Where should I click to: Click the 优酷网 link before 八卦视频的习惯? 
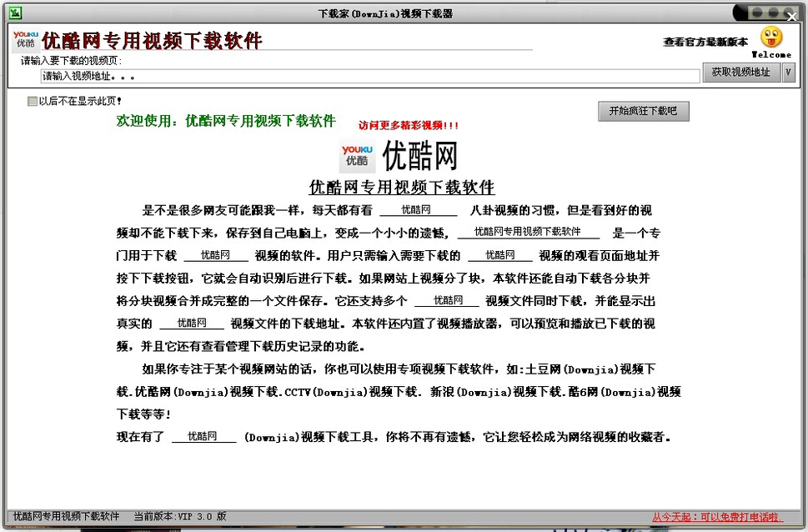point(417,210)
